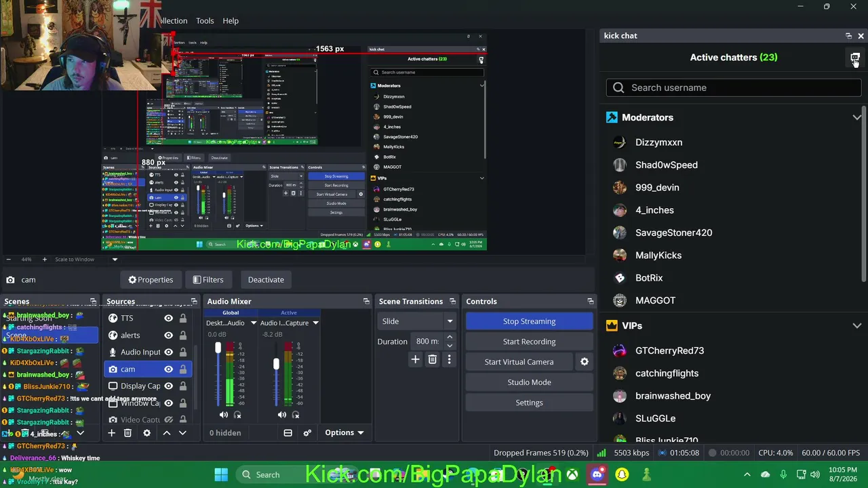Screen dimensions: 868x488
Task: Pop out the Sources dock
Action: tap(194, 302)
